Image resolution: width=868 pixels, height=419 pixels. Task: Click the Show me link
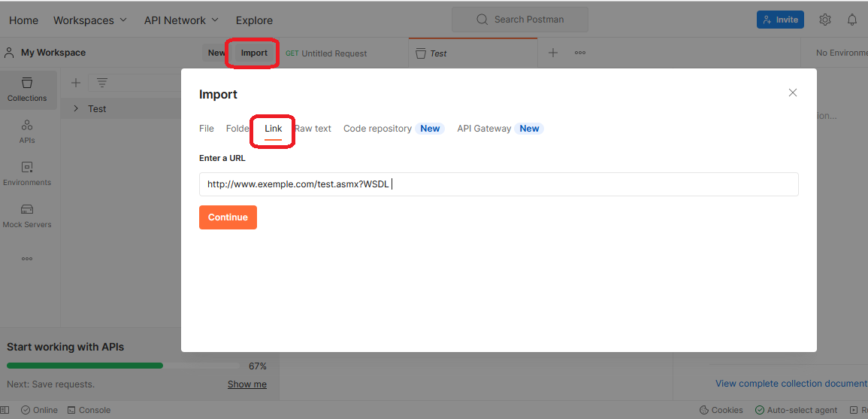(247, 384)
